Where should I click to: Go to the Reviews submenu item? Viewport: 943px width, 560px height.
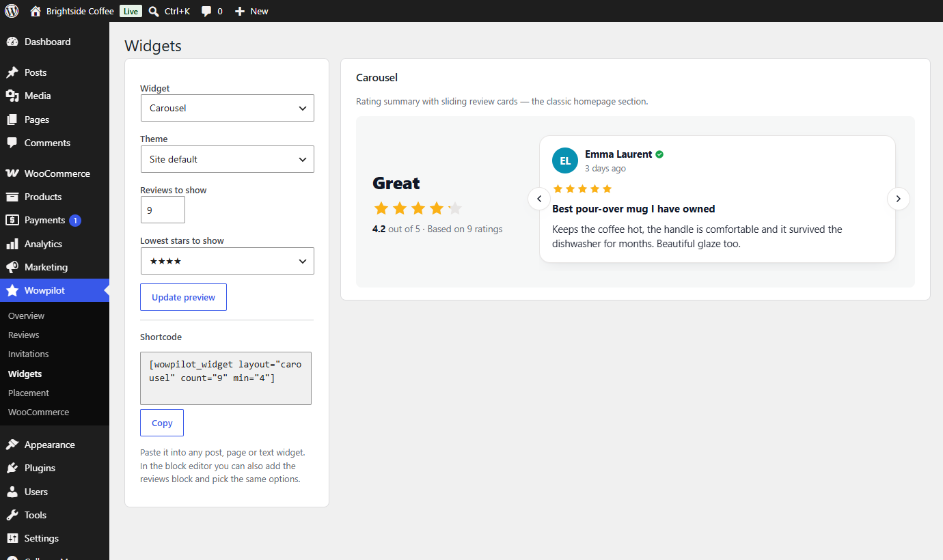24,335
